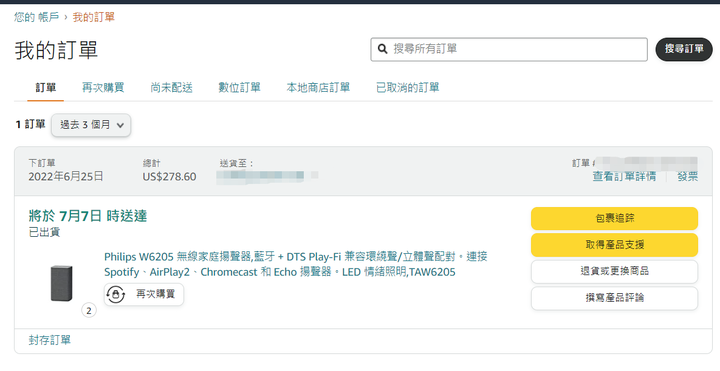This screenshot has width=720, height=371.
Task: Expand the 過去 3 個月 time filter
Action: coord(91,125)
